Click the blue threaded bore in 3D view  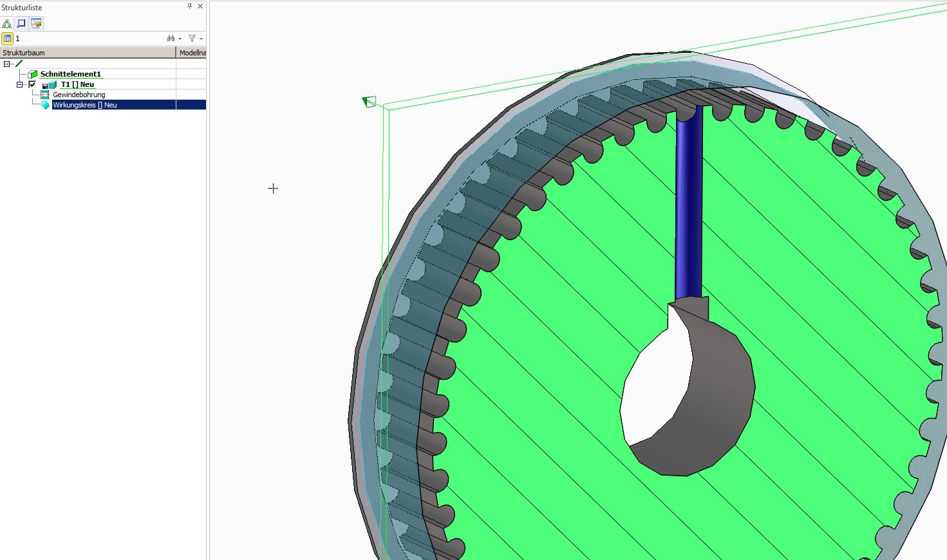pos(689,203)
